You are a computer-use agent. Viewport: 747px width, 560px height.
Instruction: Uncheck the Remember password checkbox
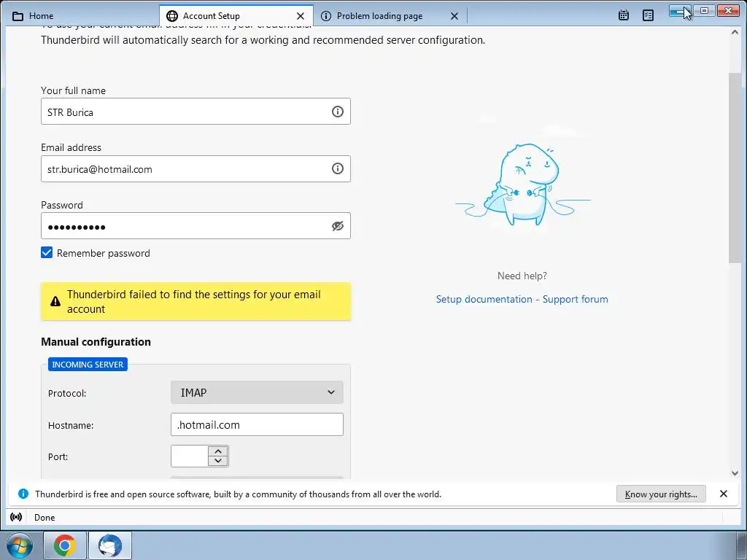click(47, 252)
